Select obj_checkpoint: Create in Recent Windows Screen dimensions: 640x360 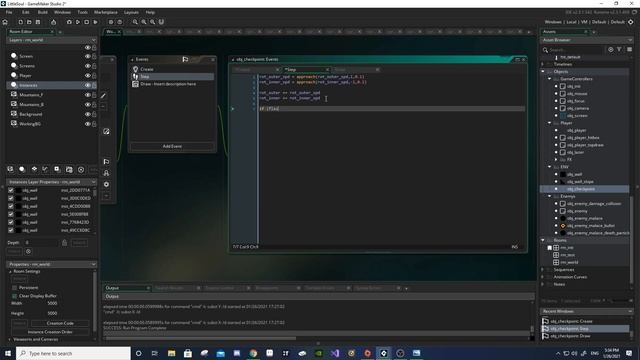click(x=586, y=321)
